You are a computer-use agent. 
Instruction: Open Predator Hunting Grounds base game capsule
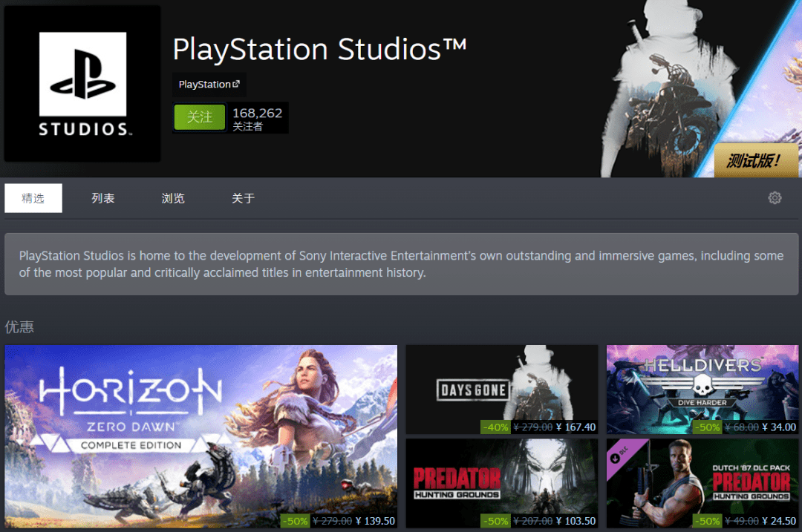click(x=502, y=484)
